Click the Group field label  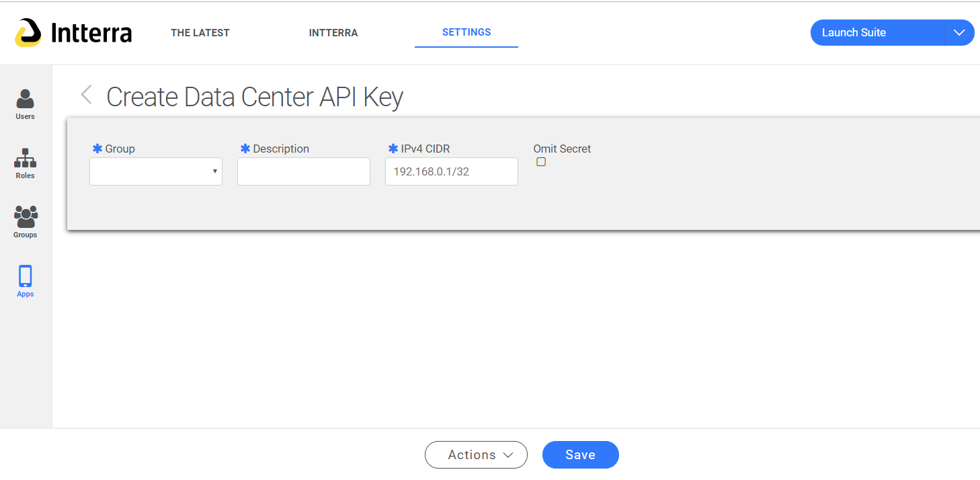point(120,149)
